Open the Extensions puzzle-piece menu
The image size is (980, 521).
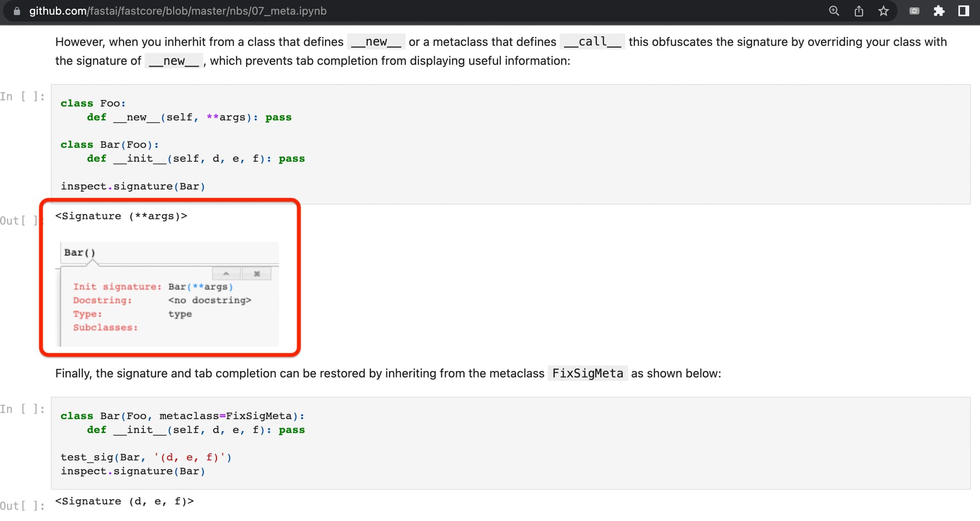tap(939, 11)
